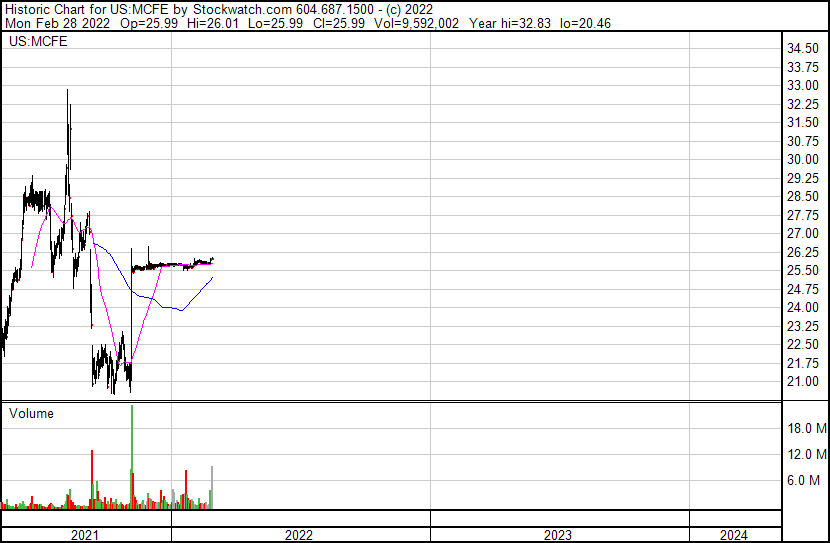Select the 2024 year label on timeline
This screenshot has width=830, height=543.
[732, 535]
